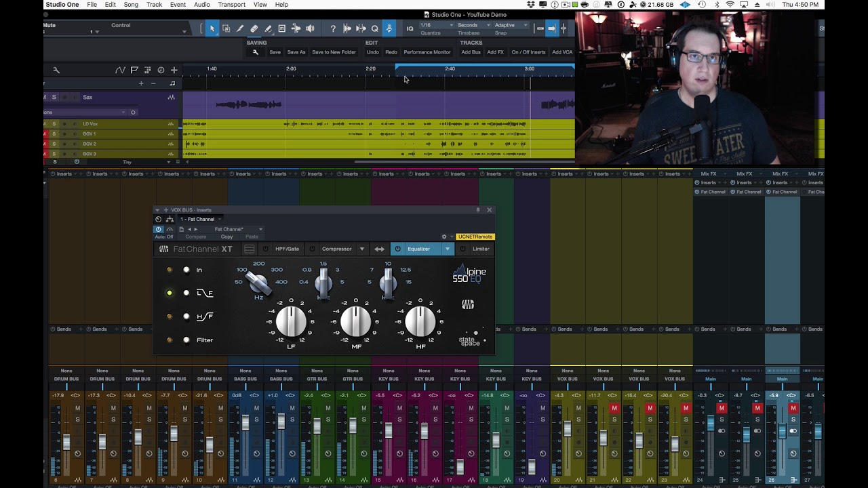This screenshot has height=488, width=868.
Task: Open the Fat Channel preset name dropdown
Action: pyautogui.click(x=237, y=229)
